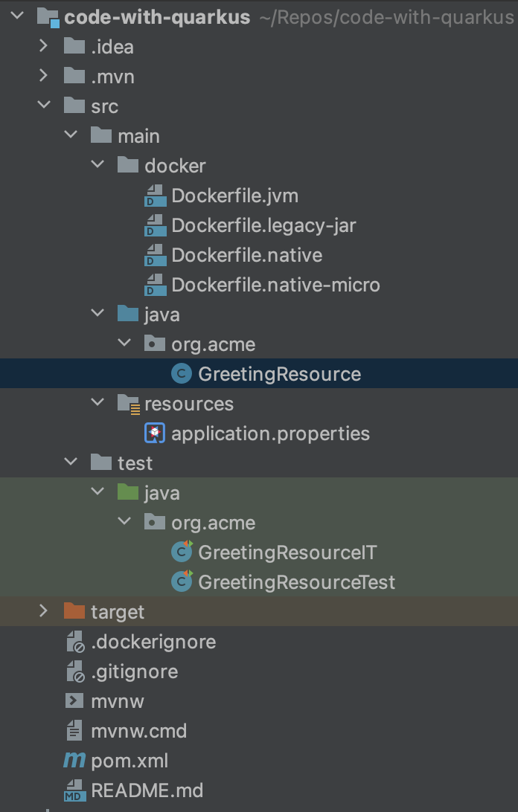Collapse the src folder chevron

tap(44, 105)
